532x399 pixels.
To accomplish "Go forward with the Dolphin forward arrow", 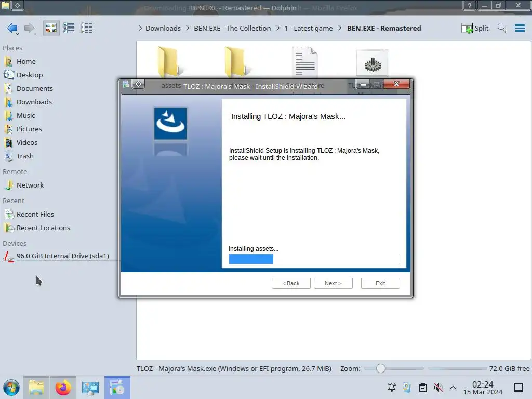I will [29, 28].
